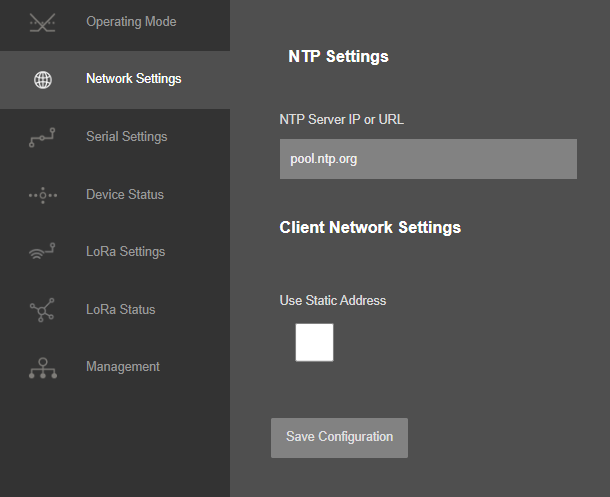
Task: Click the Use Static Address label
Action: click(333, 301)
